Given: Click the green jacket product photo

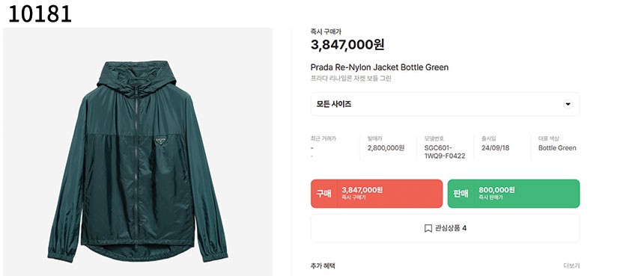Looking at the screenshot, I should pyautogui.click(x=138, y=152).
